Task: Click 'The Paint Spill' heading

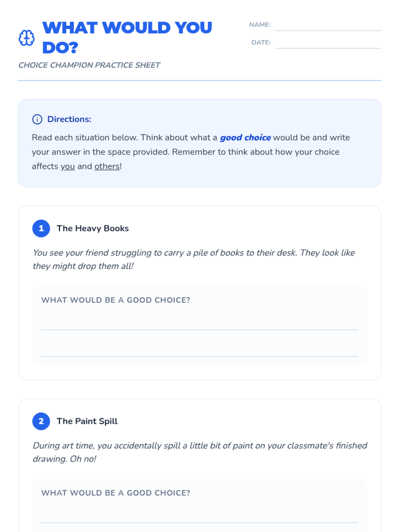Action: [x=87, y=421]
